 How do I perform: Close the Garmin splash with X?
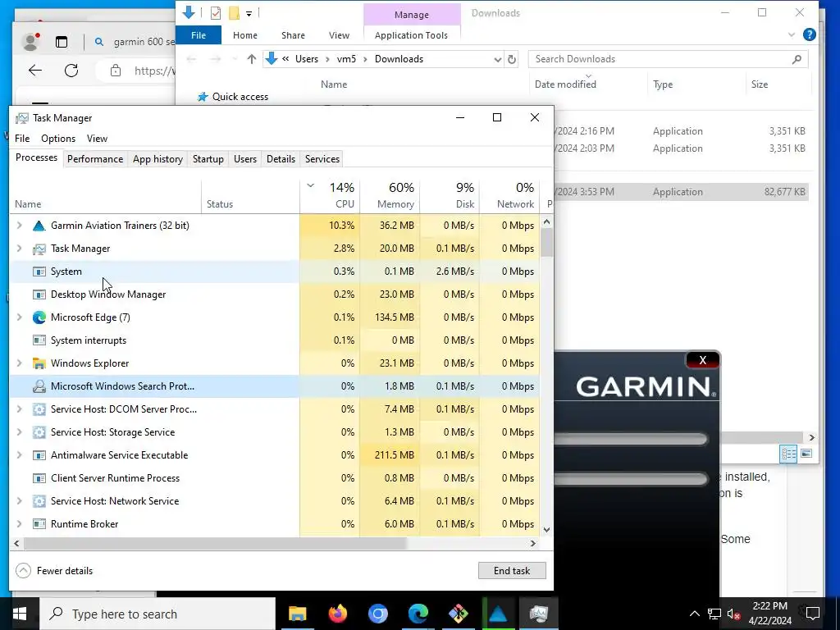(703, 360)
